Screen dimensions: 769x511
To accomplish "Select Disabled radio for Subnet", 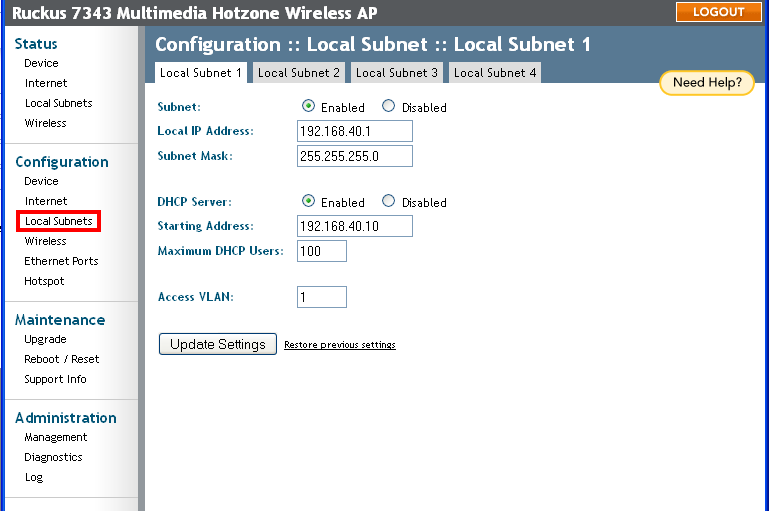I will tap(389, 107).
